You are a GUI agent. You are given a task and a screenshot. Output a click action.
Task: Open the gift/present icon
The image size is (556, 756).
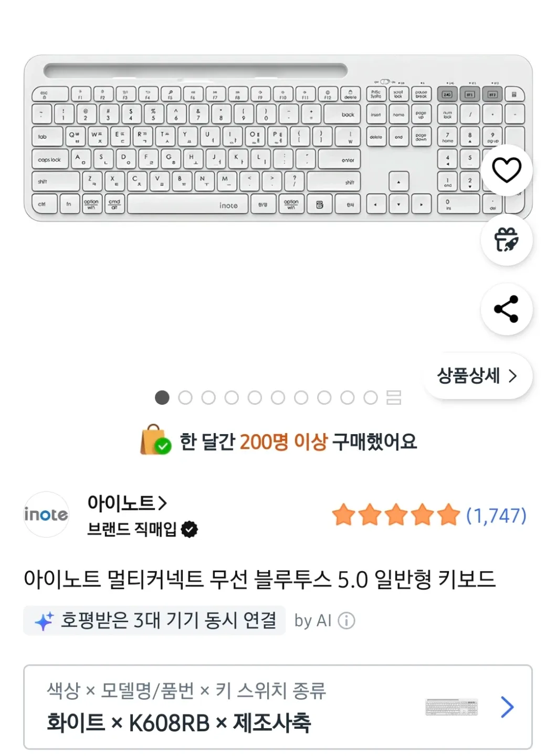506,240
